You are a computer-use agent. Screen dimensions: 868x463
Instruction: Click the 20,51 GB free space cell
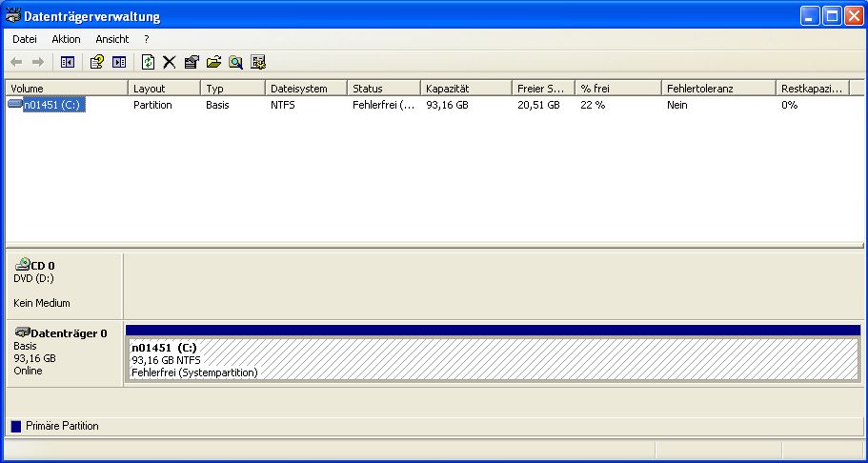pos(538,105)
